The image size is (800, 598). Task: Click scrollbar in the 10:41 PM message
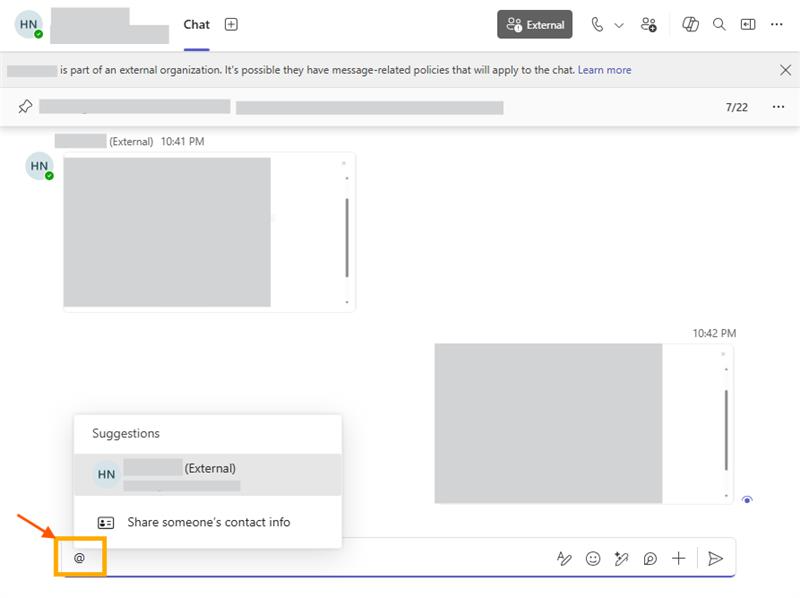point(347,238)
